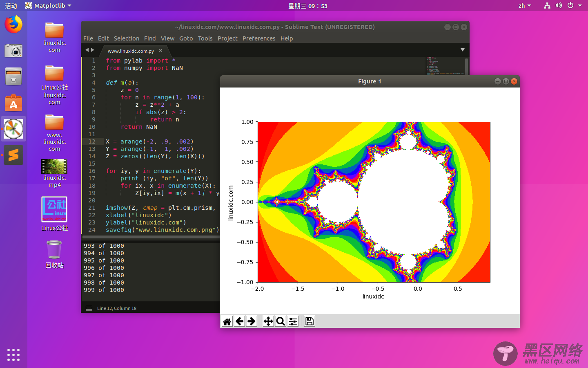Click the 活动 Activities button

(11, 6)
